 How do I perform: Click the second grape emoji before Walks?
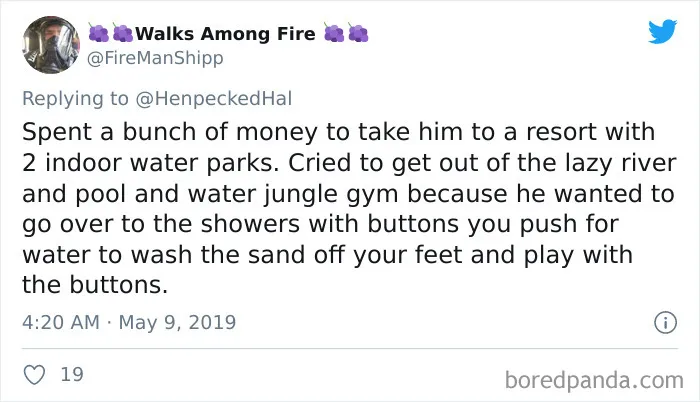(x=122, y=33)
